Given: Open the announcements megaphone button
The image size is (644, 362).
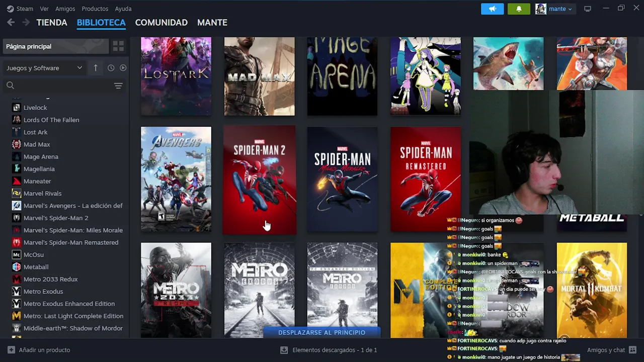Looking at the screenshot, I should [x=492, y=9].
